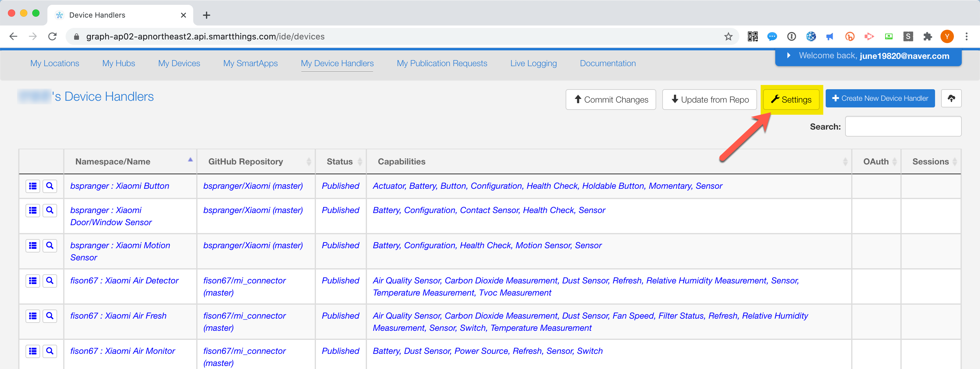This screenshot has height=369, width=980.
Task: Click bspranger/Xiaomi (master) in Motion Sensor row
Action: pyautogui.click(x=253, y=245)
